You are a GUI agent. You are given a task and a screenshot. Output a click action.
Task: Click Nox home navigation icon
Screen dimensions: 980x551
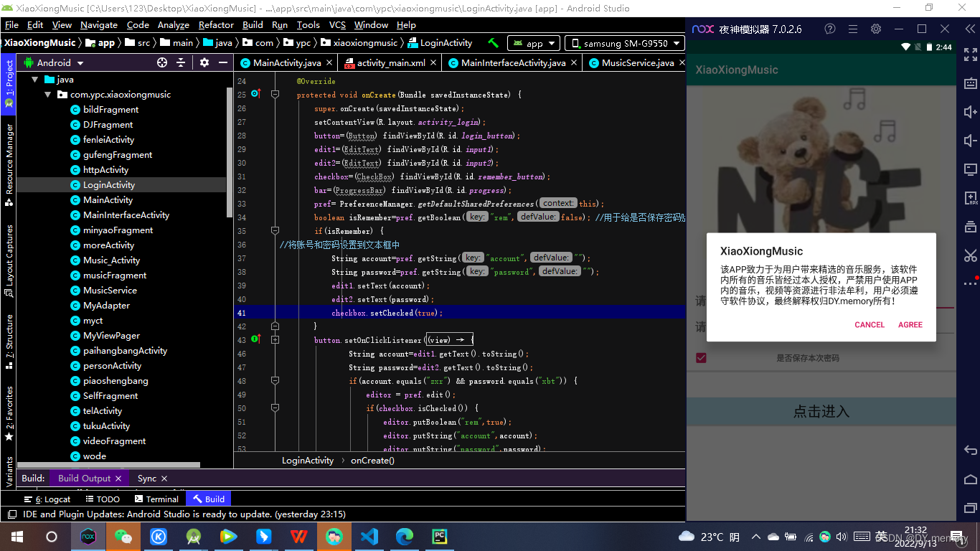point(970,479)
